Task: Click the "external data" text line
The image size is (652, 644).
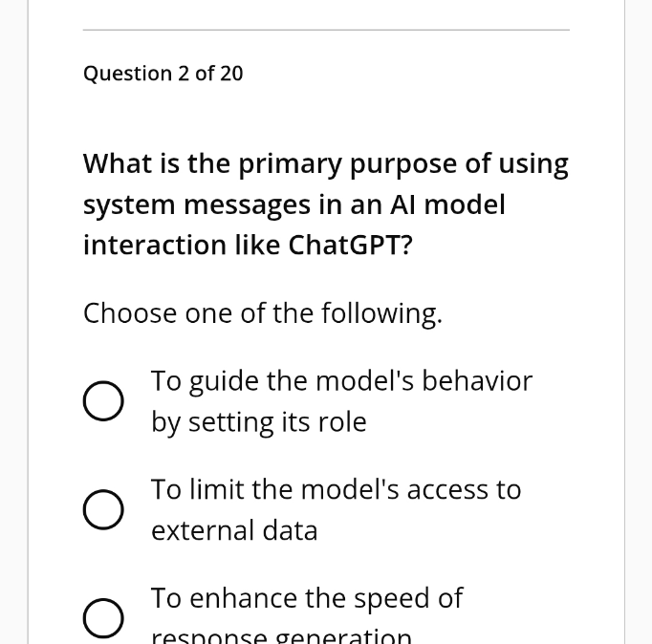Action: [234, 530]
